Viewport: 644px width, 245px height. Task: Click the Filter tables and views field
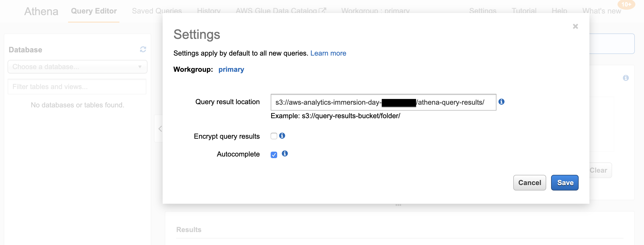(x=77, y=87)
